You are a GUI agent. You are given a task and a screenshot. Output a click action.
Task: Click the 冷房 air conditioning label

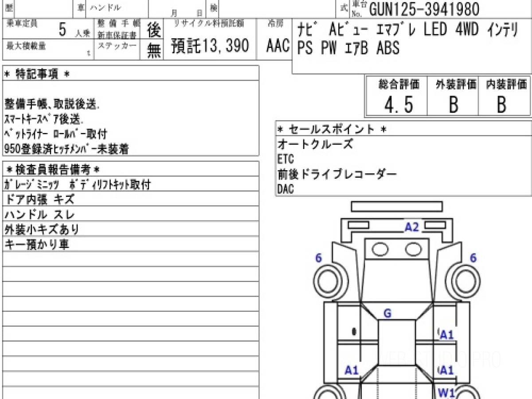coord(276,24)
